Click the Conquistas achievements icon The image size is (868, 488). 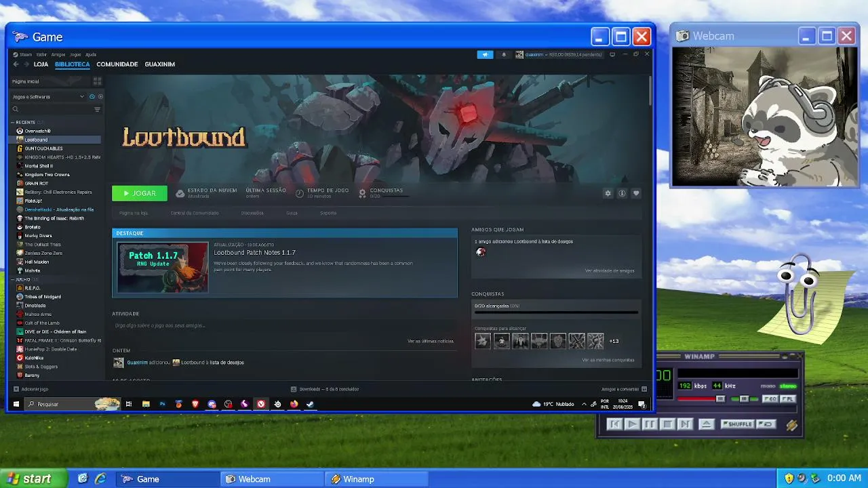[362, 193]
